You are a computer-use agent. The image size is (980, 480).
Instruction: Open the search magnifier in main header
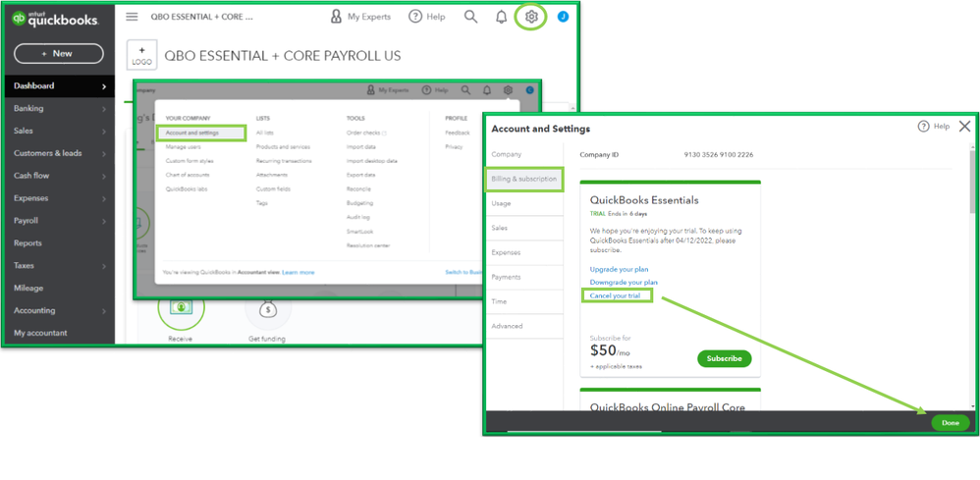coord(470,17)
